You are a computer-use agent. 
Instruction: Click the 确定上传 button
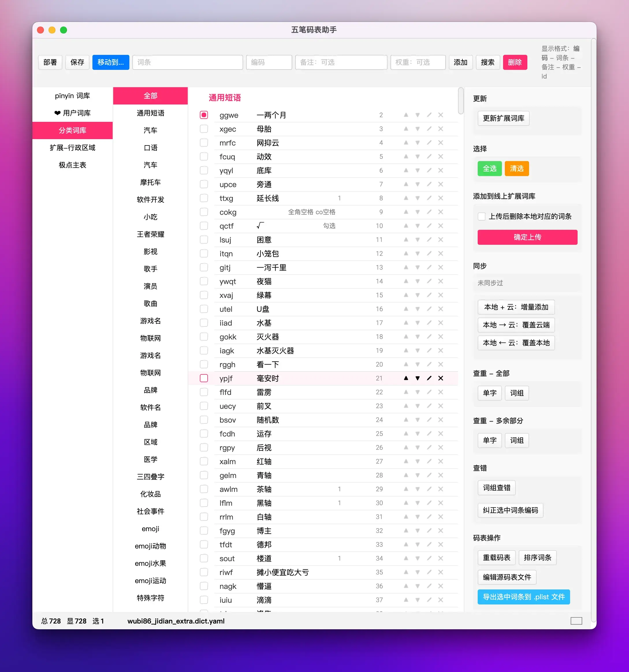pyautogui.click(x=527, y=237)
